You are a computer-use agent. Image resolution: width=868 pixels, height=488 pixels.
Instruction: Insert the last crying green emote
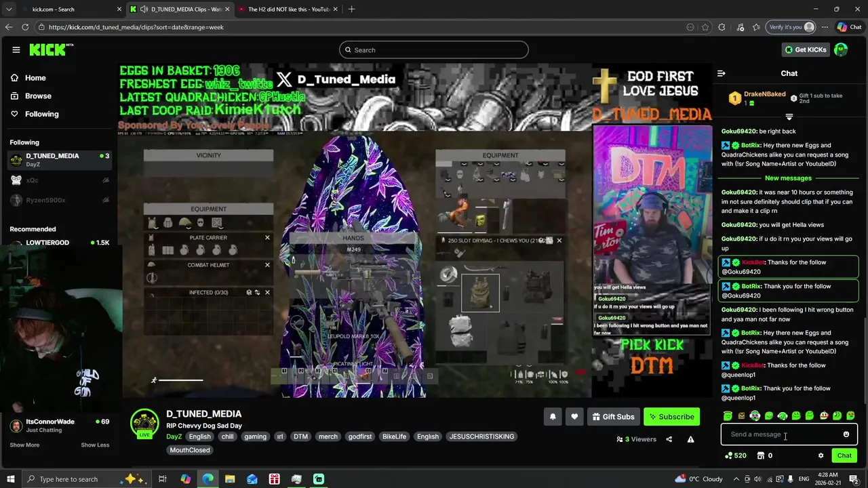(x=850, y=415)
